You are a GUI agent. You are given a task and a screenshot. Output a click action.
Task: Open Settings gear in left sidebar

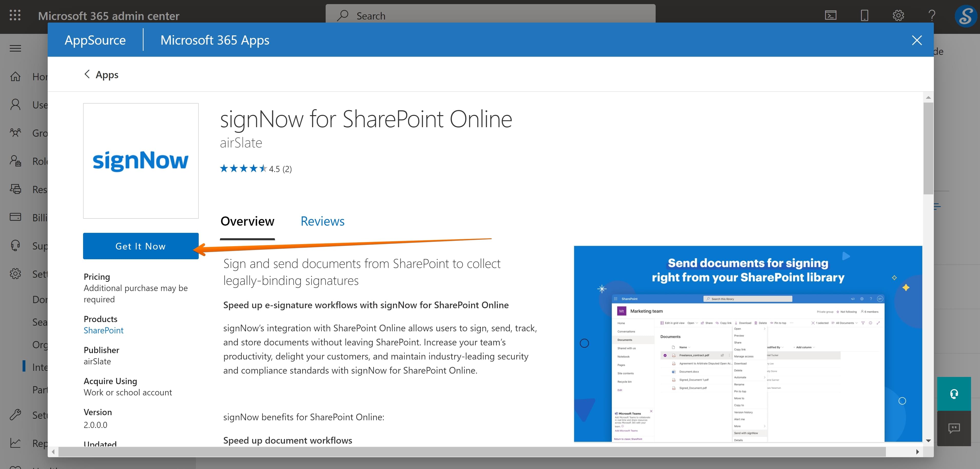click(15, 274)
